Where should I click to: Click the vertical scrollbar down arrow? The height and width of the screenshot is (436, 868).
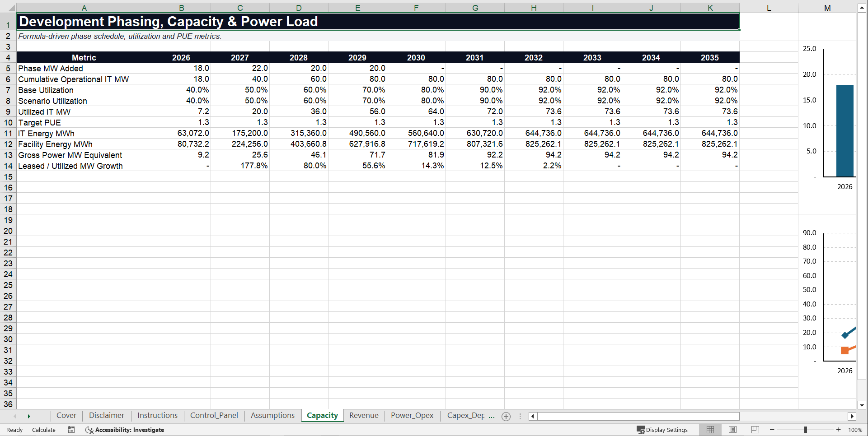pyautogui.click(x=862, y=405)
